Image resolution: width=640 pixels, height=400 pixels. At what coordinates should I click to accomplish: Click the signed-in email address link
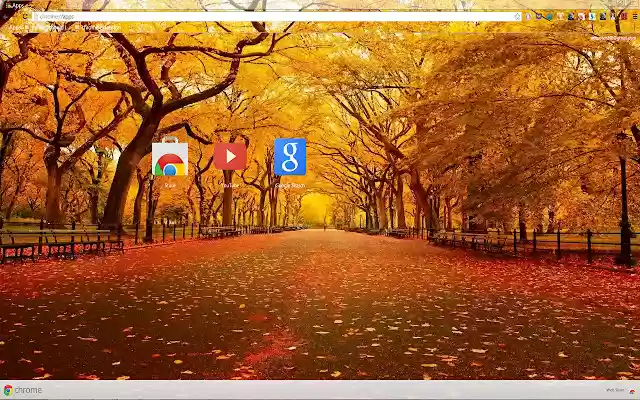(613, 38)
